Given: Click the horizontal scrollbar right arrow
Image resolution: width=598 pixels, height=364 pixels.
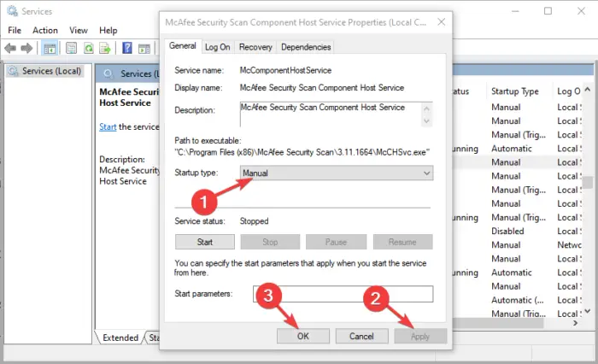Looking at the screenshot, I should click(x=576, y=323).
